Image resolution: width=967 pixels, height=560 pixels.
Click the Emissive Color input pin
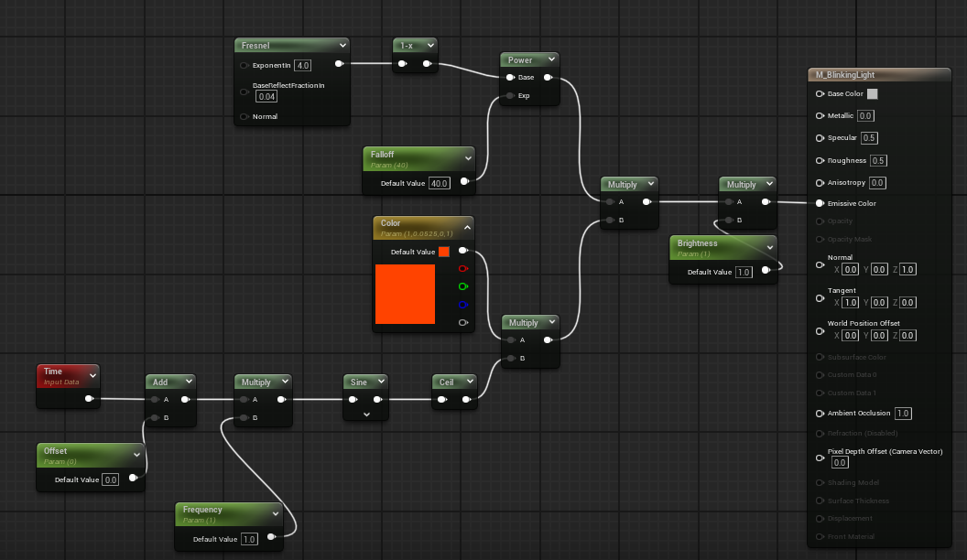pyautogui.click(x=820, y=203)
